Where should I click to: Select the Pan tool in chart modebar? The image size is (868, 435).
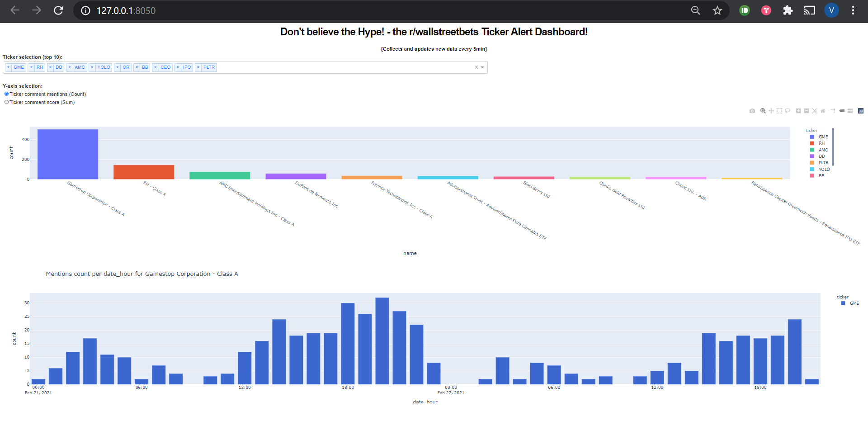(771, 111)
